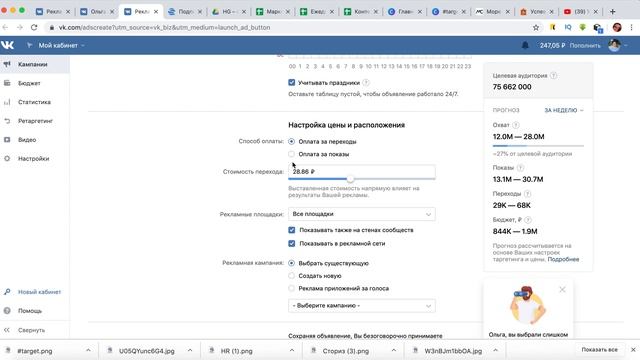The image size is (640, 360).
Task: Open user avatar menu in VK header
Action: pos(617,45)
